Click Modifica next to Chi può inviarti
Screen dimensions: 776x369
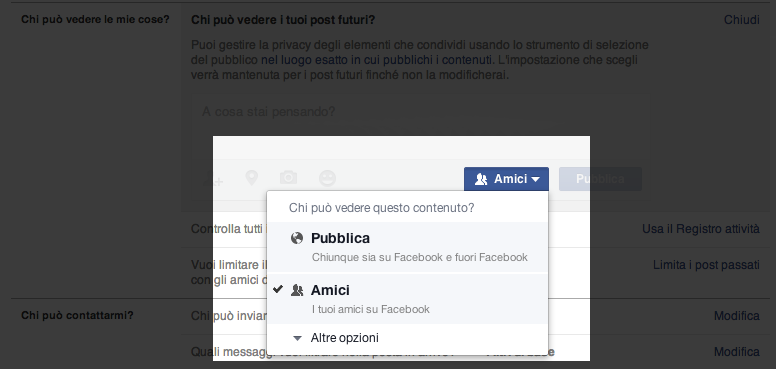tap(736, 316)
